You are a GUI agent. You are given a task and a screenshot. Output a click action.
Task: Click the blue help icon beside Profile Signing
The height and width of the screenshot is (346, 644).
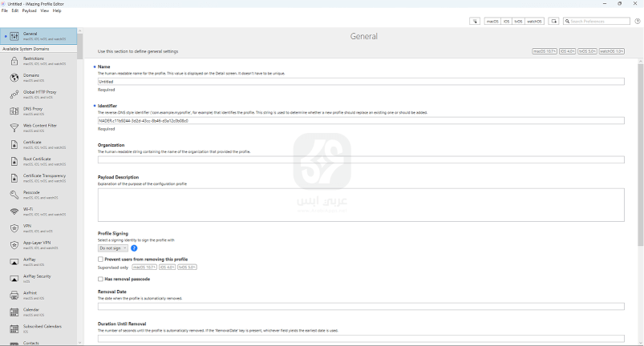click(134, 248)
